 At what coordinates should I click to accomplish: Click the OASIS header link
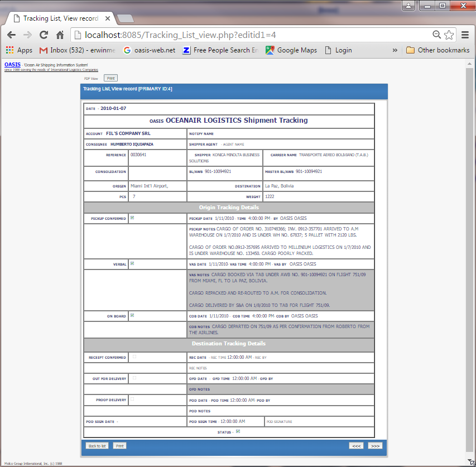click(12, 65)
